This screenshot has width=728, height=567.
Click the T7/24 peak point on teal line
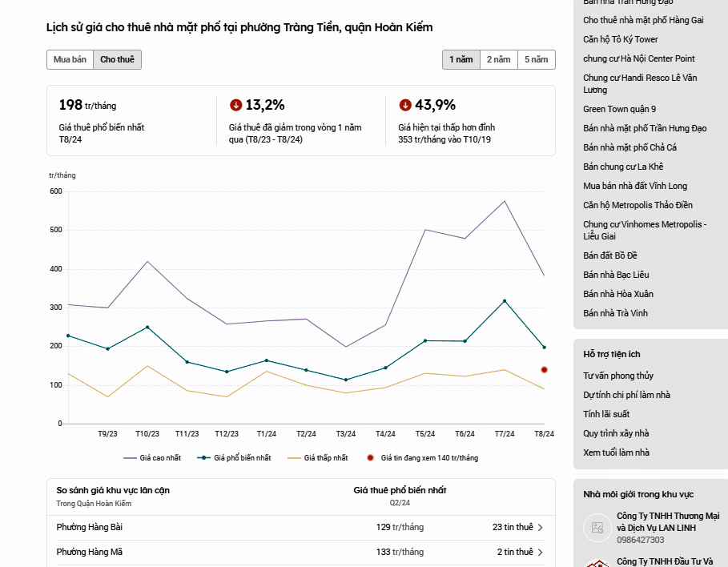tap(505, 301)
